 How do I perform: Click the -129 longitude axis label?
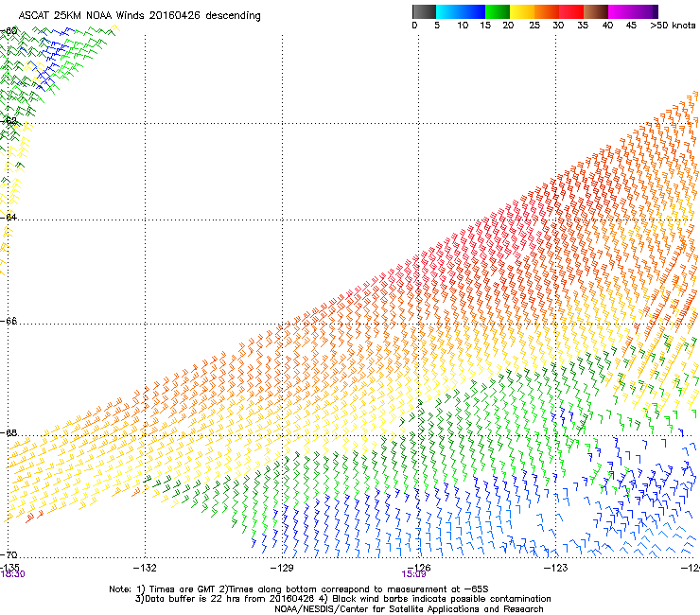pyautogui.click(x=282, y=568)
